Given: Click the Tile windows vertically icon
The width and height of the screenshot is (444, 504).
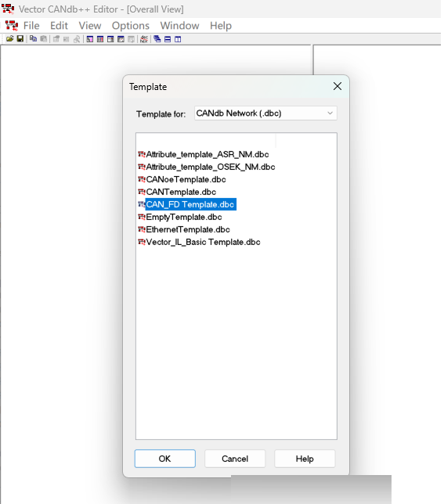Looking at the screenshot, I should [x=178, y=39].
